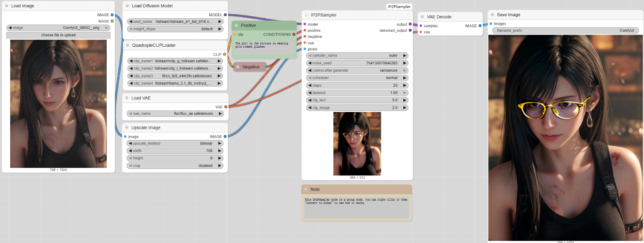
Task: Click the Note node text area
Action: coord(356,207)
